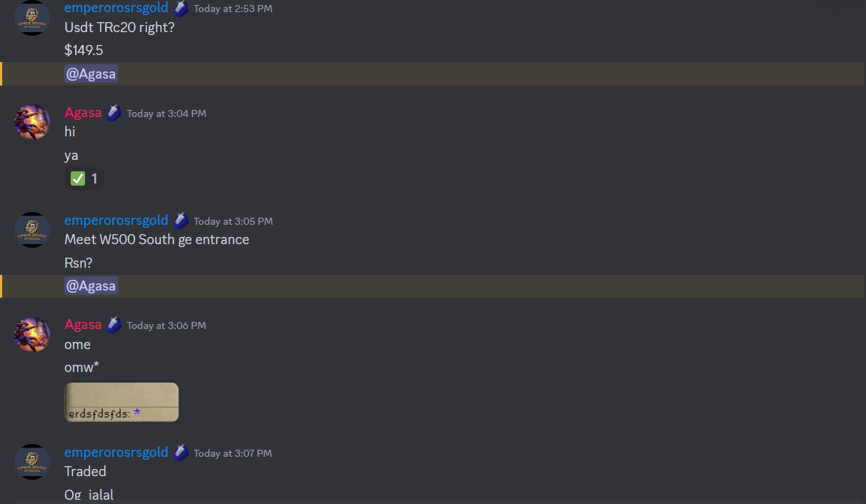Click the emperorosrsgold username at 3:05 PM

pos(116,220)
